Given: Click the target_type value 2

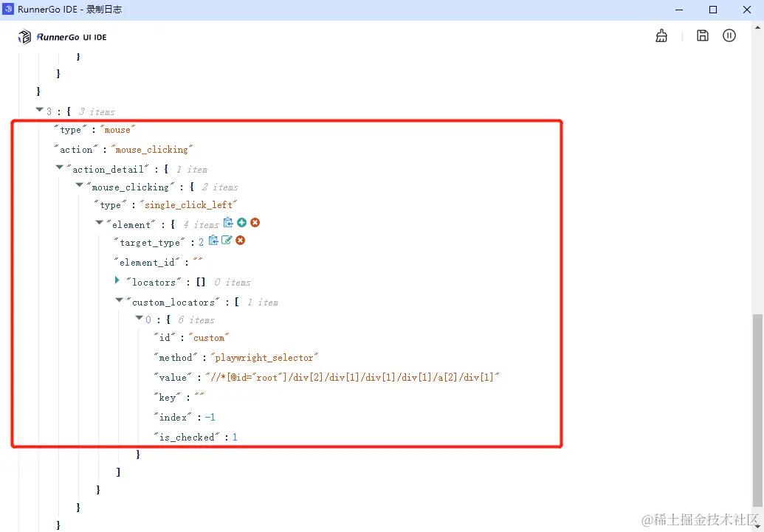Looking at the screenshot, I should point(201,242).
